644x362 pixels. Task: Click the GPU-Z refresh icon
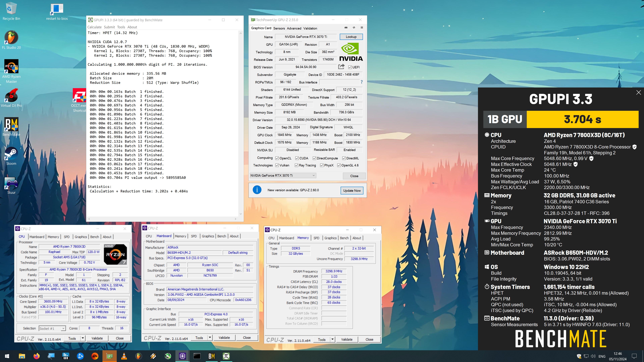click(354, 27)
